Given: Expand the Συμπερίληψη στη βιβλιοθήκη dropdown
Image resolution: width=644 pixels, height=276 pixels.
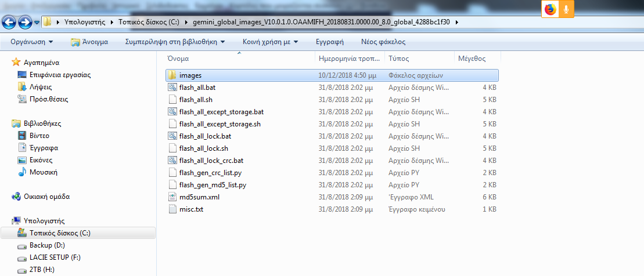Looking at the screenshot, I should pos(175,42).
